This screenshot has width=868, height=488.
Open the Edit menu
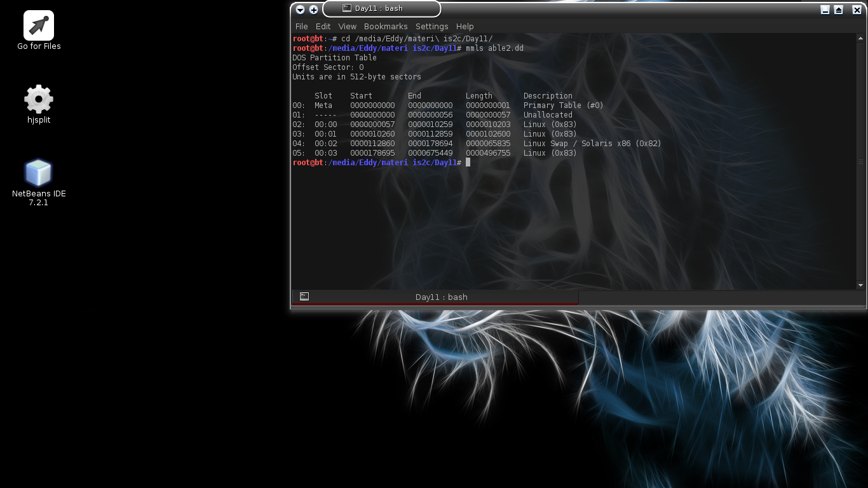323,26
